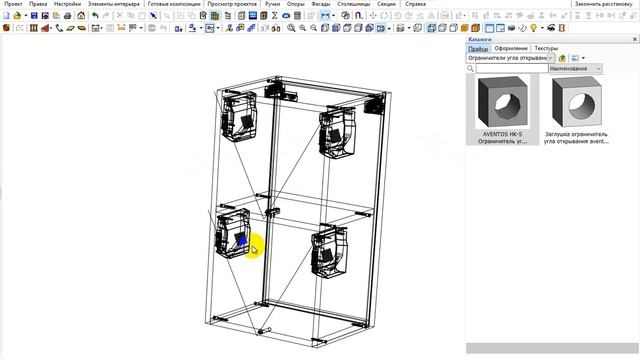Expand the light bulb dropdown arrow
The width and height of the screenshot is (640, 360).
tap(542, 28)
